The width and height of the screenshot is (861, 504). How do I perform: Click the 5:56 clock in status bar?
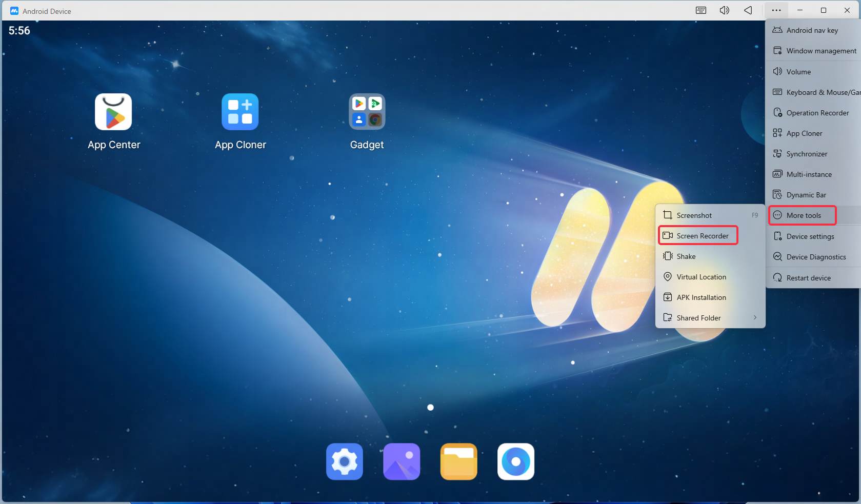[19, 31]
